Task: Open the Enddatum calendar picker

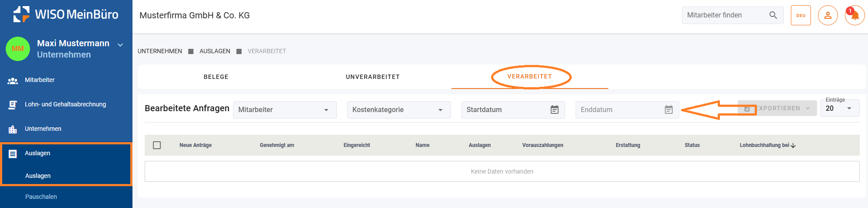Action: [668, 110]
